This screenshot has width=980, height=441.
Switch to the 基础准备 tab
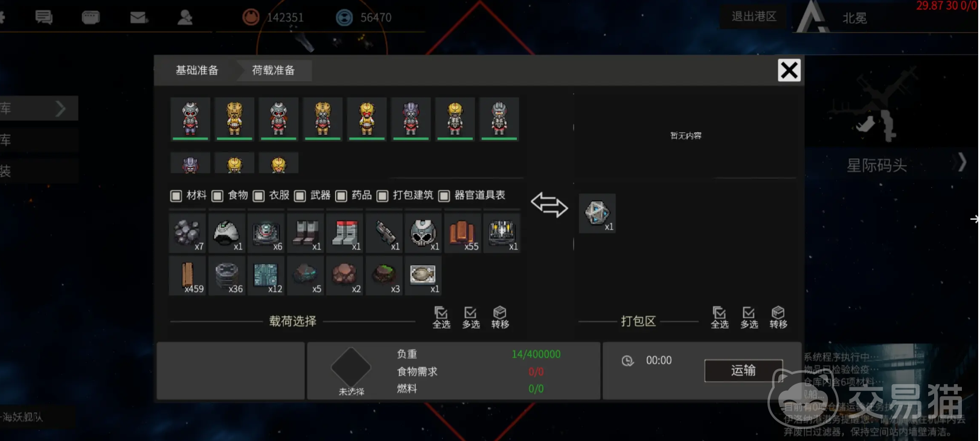pos(197,71)
